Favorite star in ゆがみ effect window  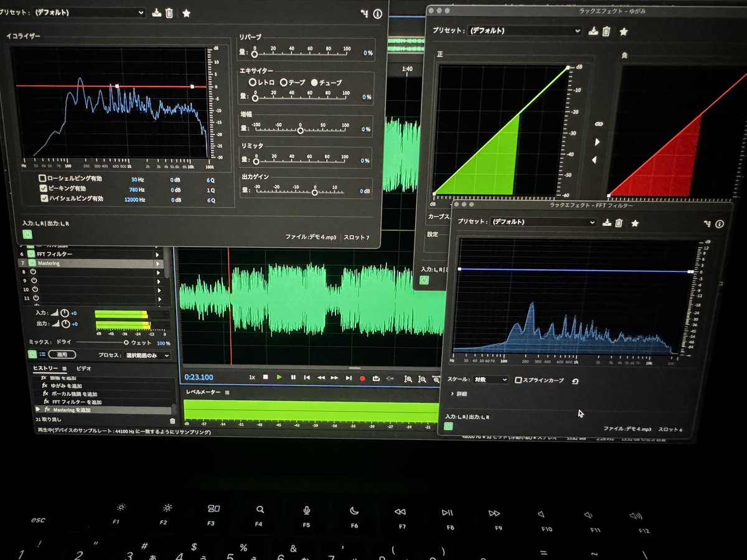point(624,31)
